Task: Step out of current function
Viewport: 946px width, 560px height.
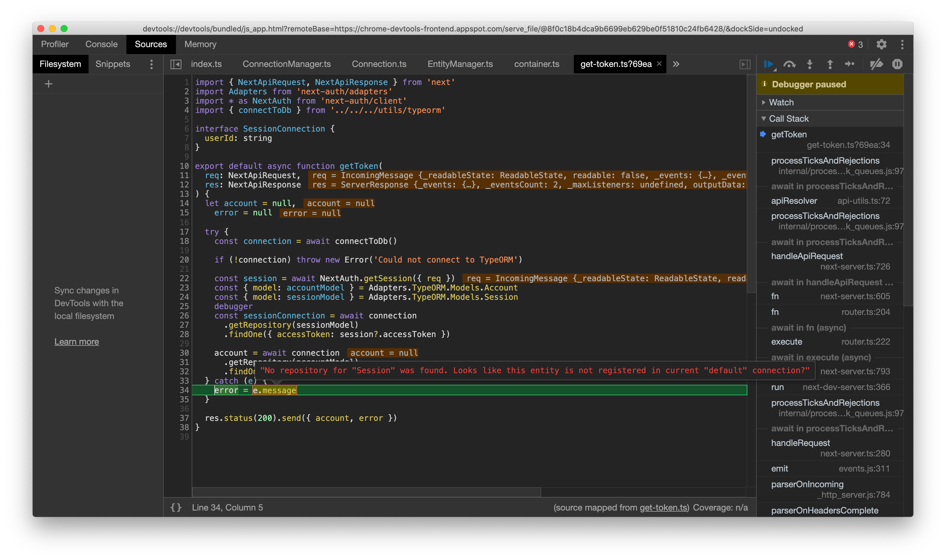Action: [830, 64]
